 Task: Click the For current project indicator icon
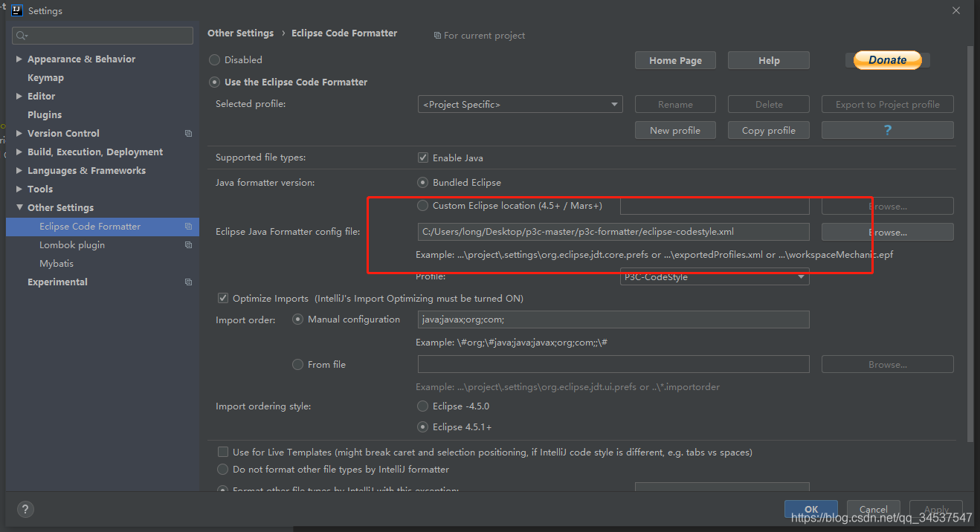point(437,36)
